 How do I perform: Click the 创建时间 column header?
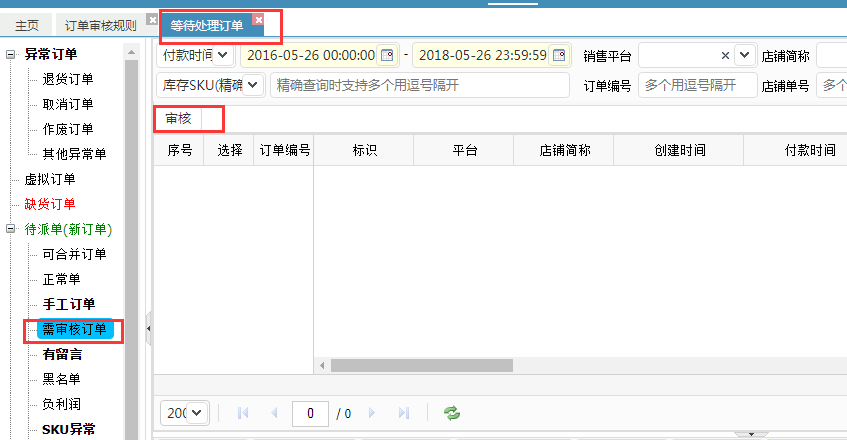coord(680,150)
